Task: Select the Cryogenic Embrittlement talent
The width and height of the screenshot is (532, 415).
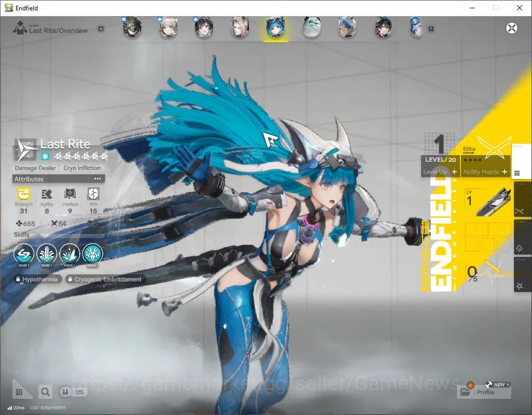Action: [x=107, y=279]
